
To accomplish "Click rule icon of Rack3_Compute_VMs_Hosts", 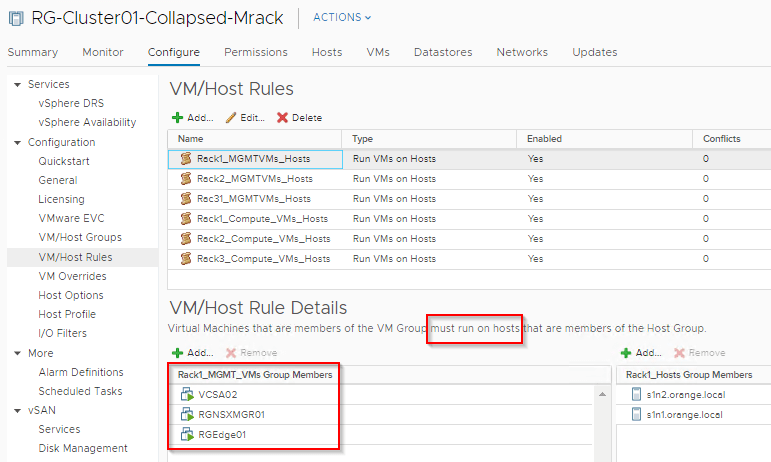I will (x=186, y=259).
